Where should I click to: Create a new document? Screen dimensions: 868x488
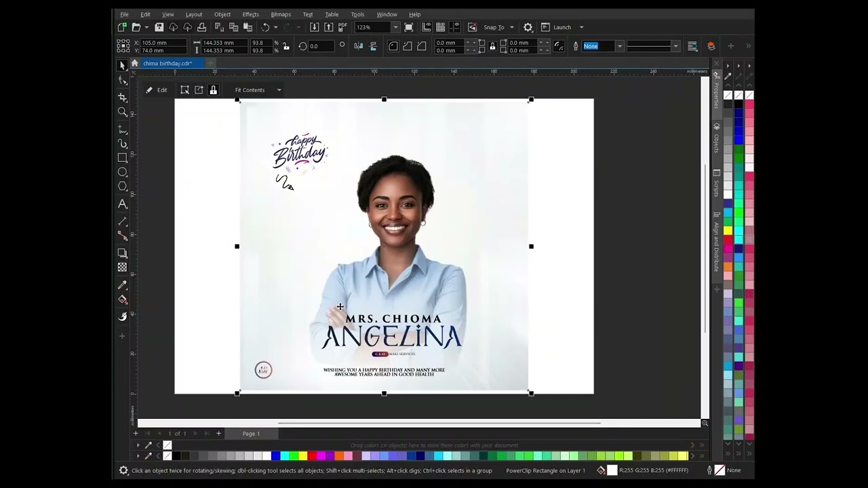pos(121,27)
